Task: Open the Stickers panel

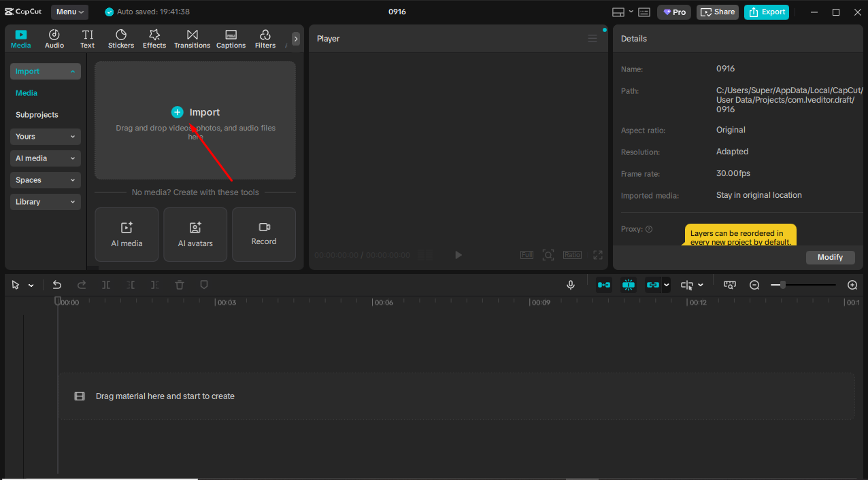Action: (120, 38)
